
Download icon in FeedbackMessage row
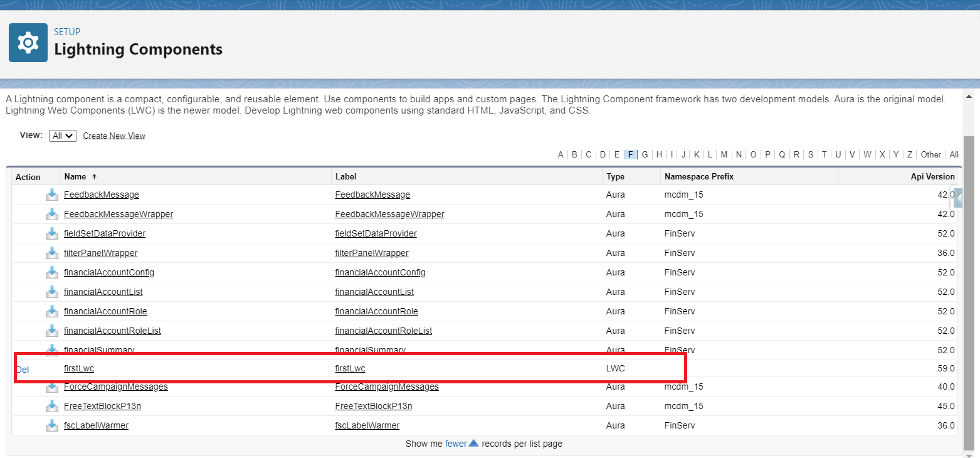(x=52, y=194)
